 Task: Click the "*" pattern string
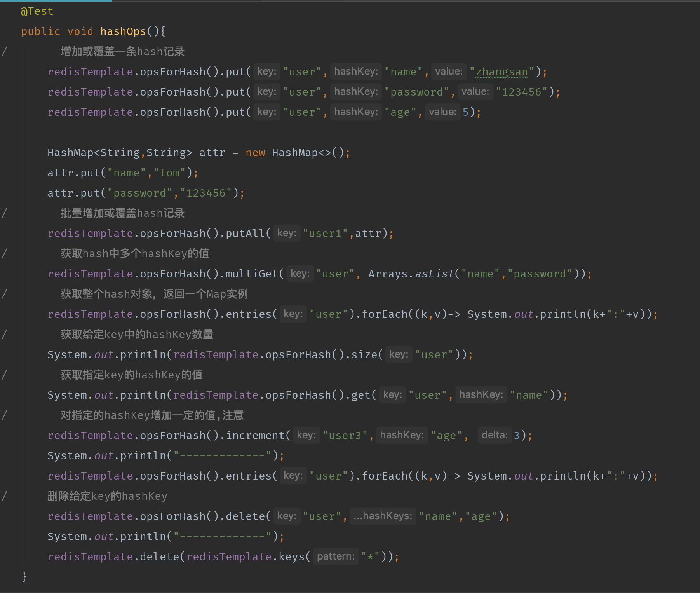pos(370,557)
